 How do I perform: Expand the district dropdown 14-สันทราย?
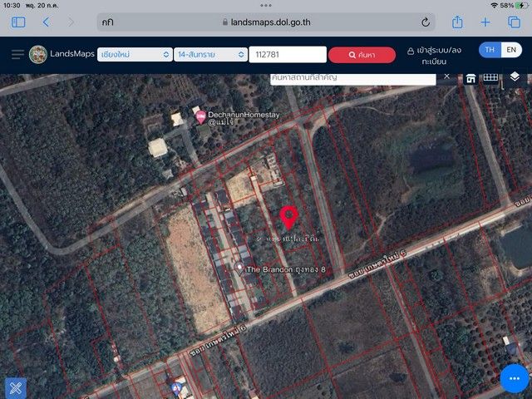coord(210,55)
